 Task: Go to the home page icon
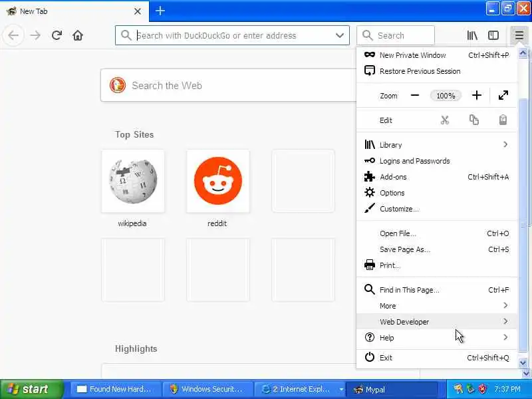pos(78,35)
